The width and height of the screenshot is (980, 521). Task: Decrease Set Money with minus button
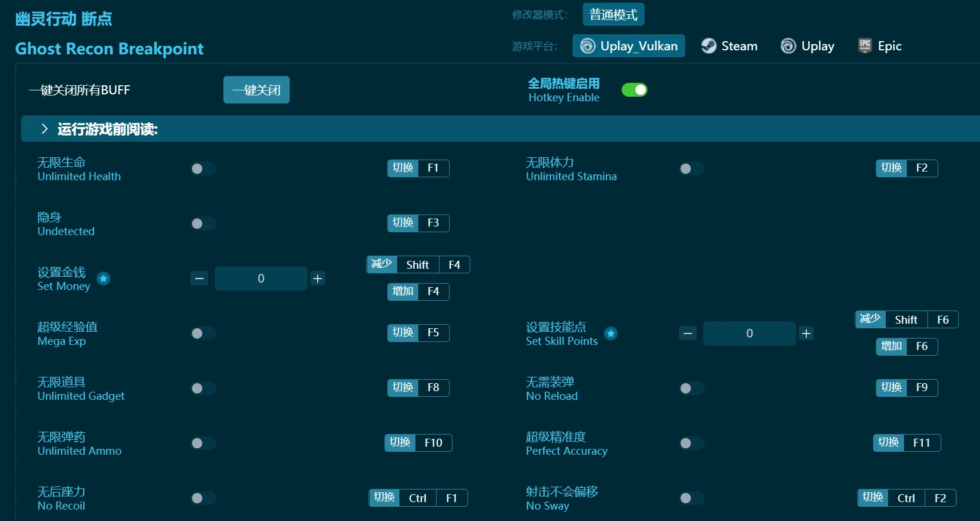pyautogui.click(x=199, y=279)
